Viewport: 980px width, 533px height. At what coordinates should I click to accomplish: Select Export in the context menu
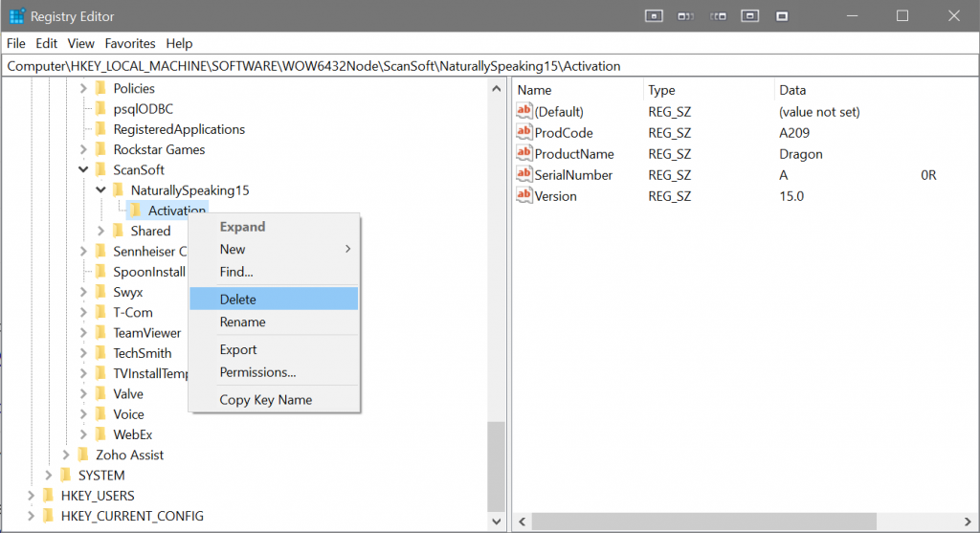(x=274, y=349)
